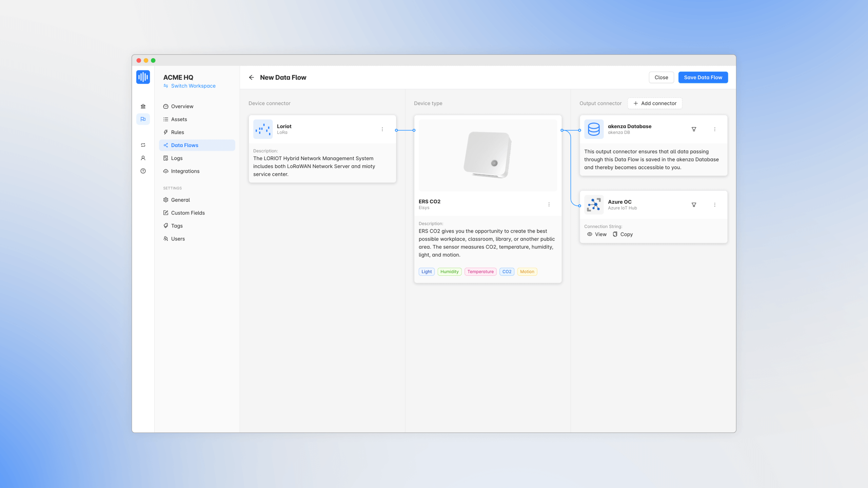
Task: Click the filter funnel on Azure OC
Action: (694, 205)
